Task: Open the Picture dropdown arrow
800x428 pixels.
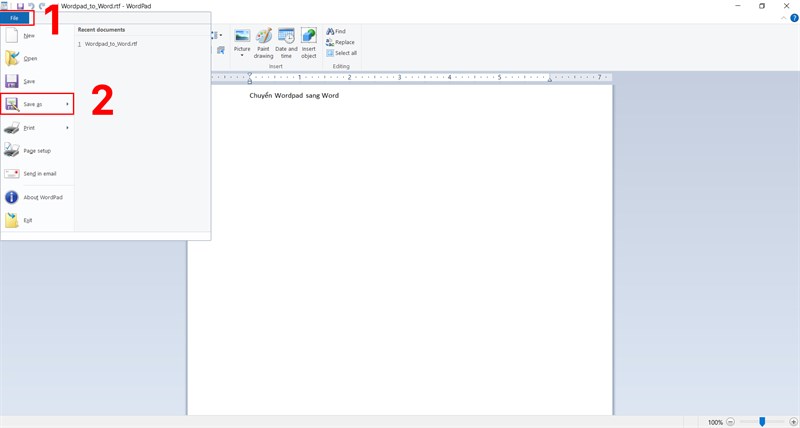Action: pos(242,55)
